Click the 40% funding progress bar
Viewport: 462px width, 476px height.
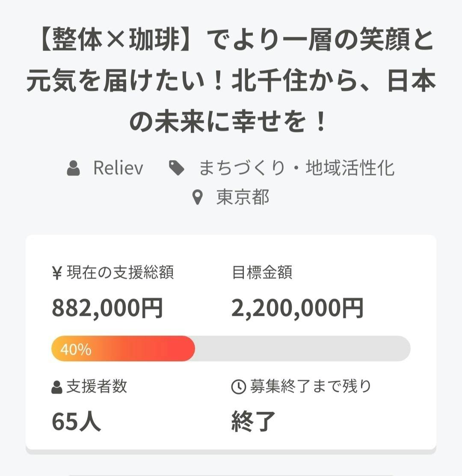[231, 348]
